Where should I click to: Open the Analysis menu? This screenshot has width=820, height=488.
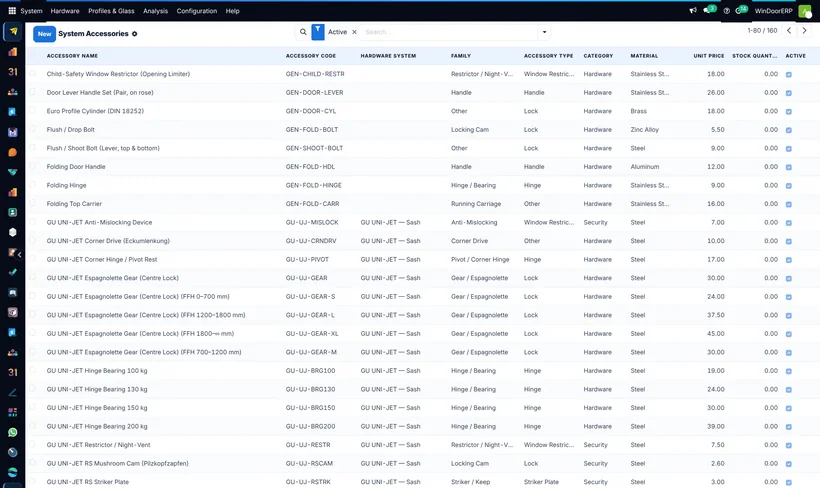tap(155, 10)
